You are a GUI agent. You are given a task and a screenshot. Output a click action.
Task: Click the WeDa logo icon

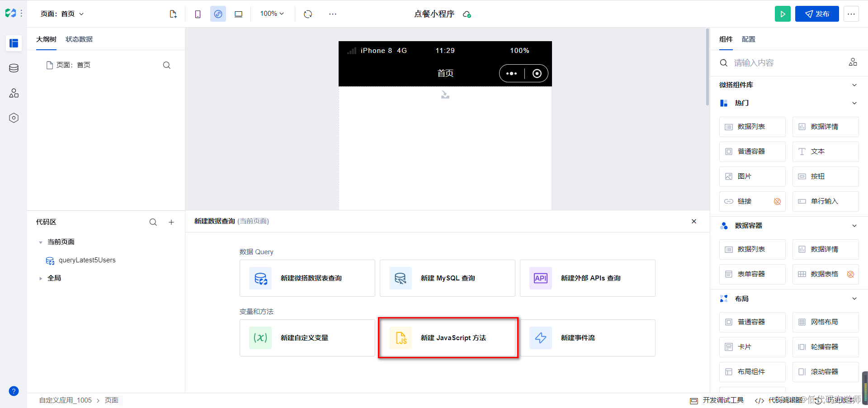click(10, 14)
